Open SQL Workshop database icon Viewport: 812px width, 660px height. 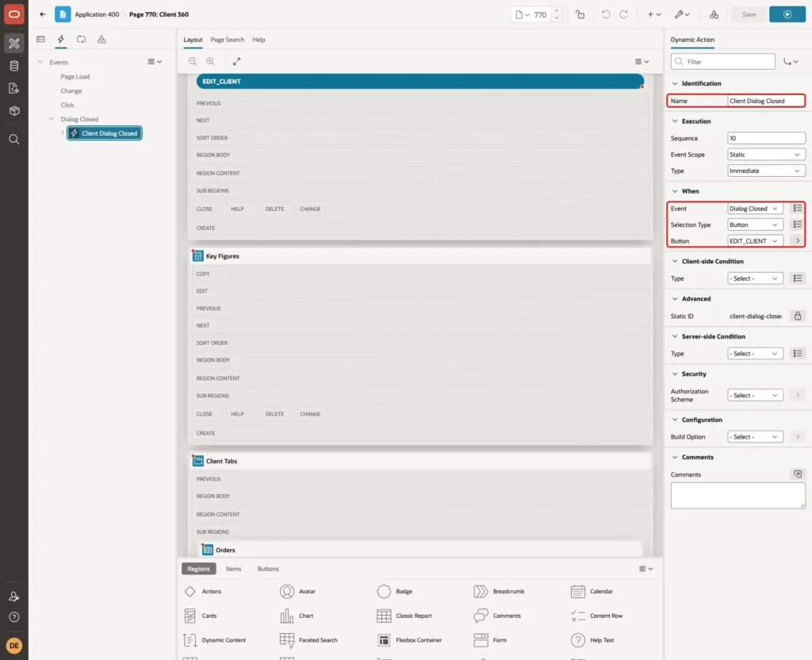click(14, 66)
